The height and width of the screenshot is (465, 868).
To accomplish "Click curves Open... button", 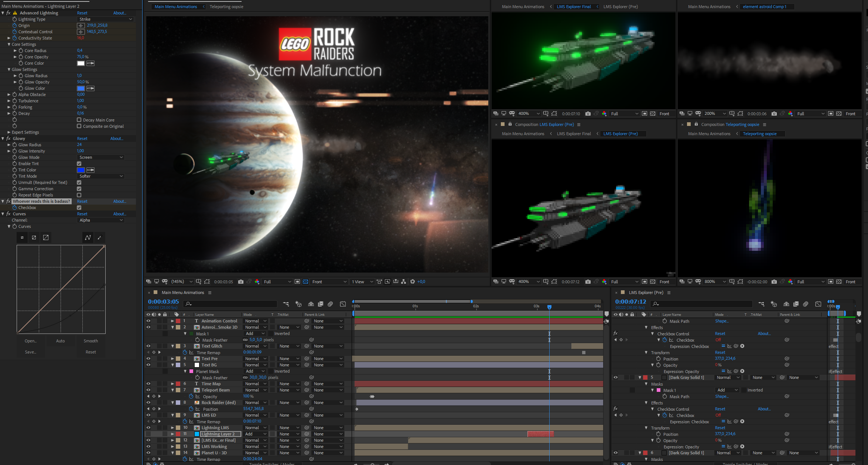I will (31, 341).
